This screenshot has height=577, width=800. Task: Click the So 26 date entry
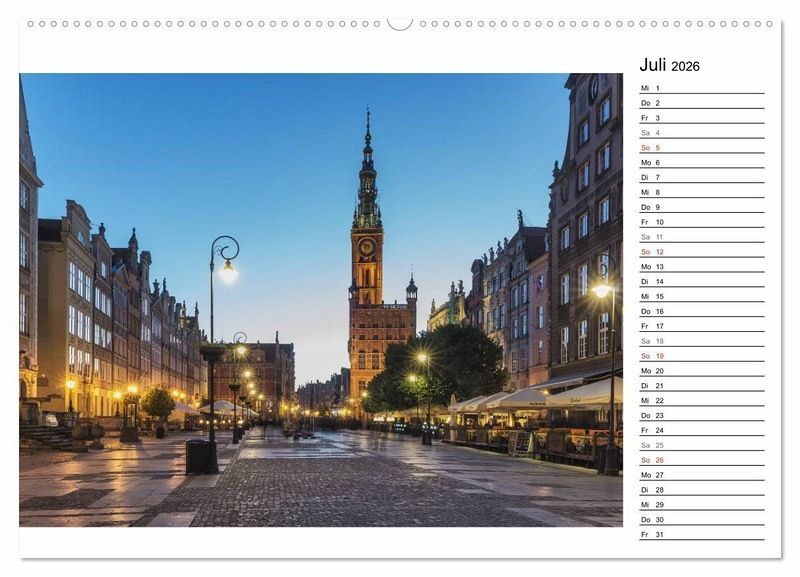tap(700, 460)
